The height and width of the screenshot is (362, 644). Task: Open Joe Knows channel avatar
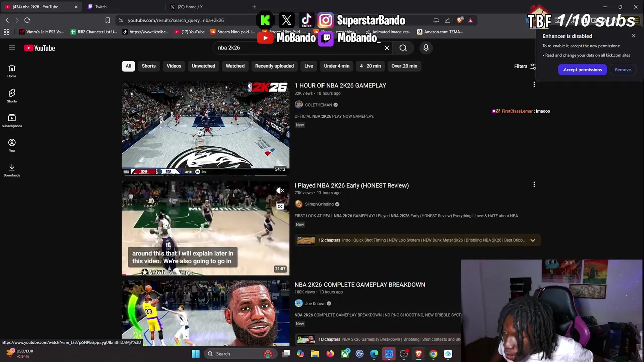[x=299, y=303]
